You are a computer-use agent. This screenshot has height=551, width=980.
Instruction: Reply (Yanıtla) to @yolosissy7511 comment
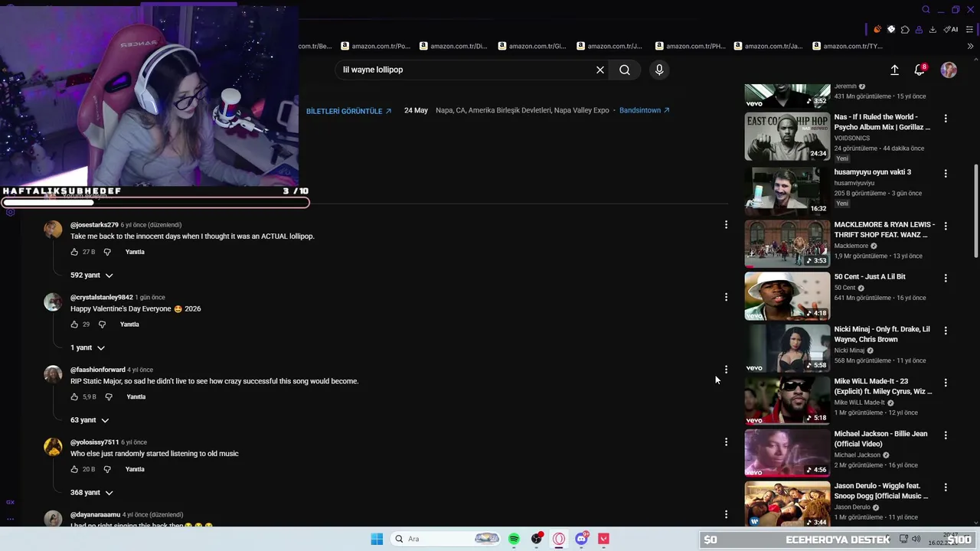[x=135, y=469]
